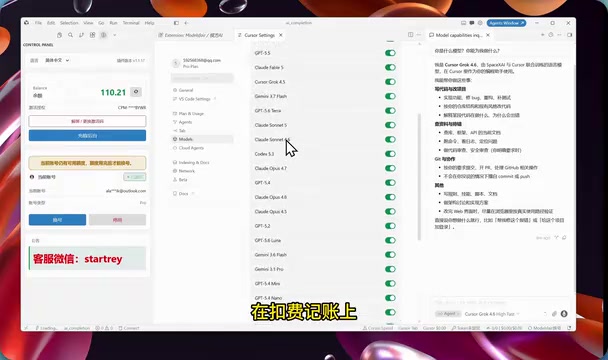Open the Agent mode dropdown in chat input

448,313
